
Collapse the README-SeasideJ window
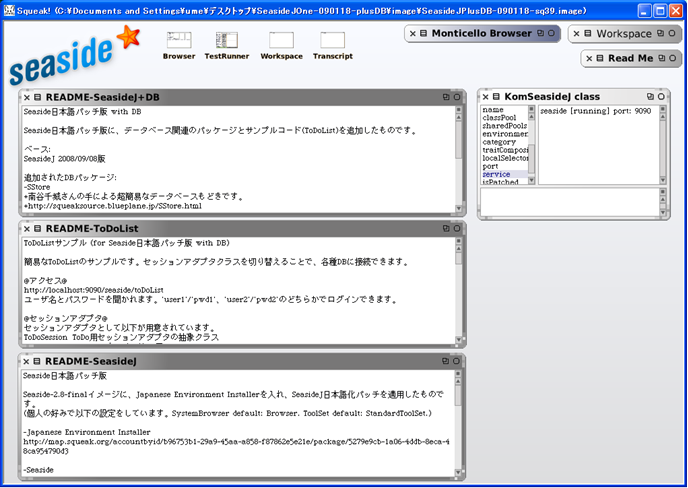456,361
